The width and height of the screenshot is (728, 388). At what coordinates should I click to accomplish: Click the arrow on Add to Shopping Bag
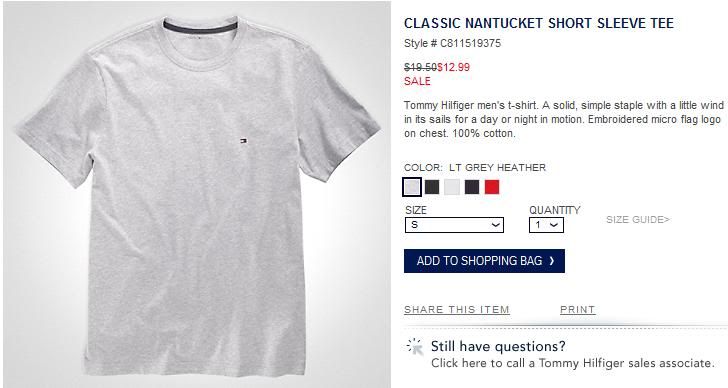pyautogui.click(x=552, y=261)
